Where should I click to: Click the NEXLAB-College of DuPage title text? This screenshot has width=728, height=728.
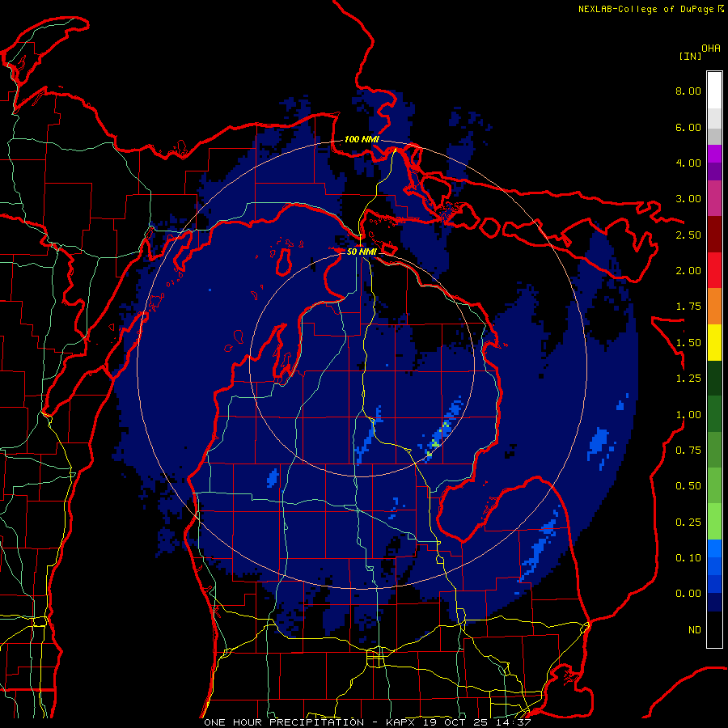tap(645, 9)
